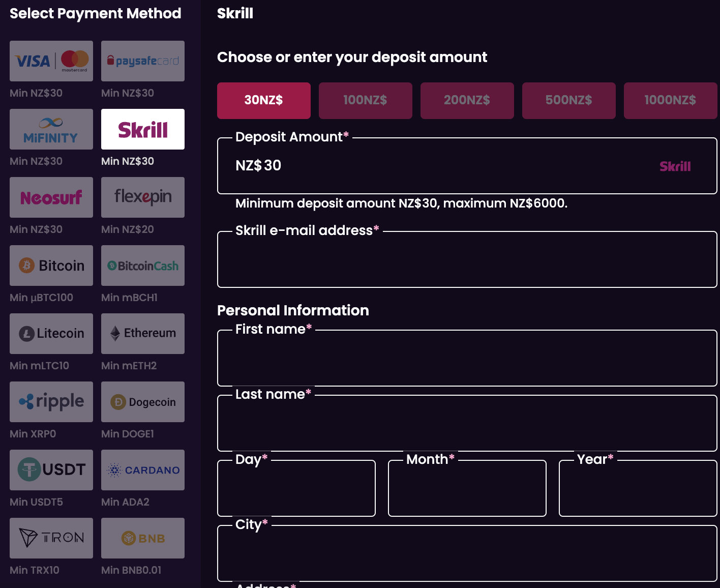Pick the 500NZ$ deposit amount
Screen dimensions: 720x588
(569, 101)
